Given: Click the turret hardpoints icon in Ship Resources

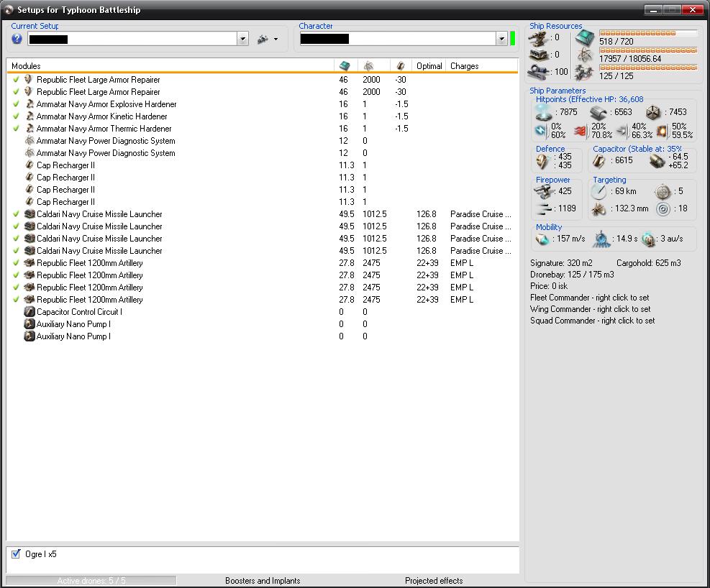Looking at the screenshot, I should (539, 38).
